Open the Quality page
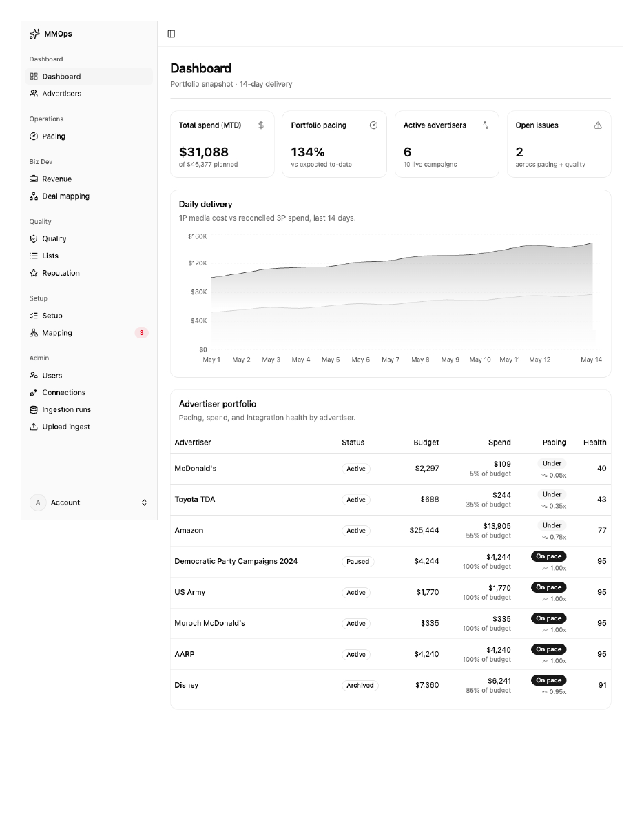The width and height of the screenshot is (644, 834). pyautogui.click(x=89, y=239)
